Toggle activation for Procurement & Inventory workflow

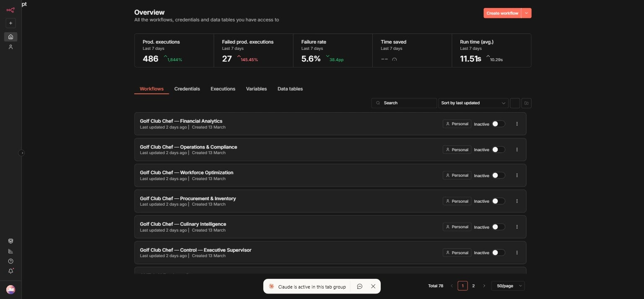click(498, 201)
